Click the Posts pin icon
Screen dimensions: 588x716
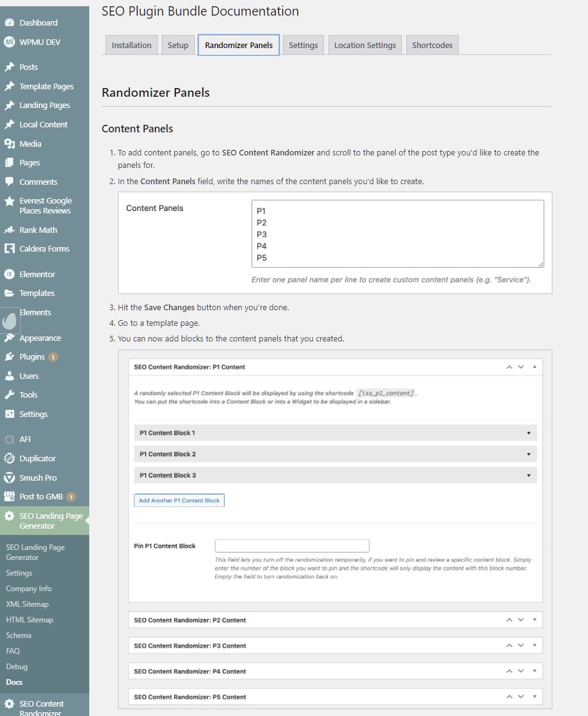9,67
